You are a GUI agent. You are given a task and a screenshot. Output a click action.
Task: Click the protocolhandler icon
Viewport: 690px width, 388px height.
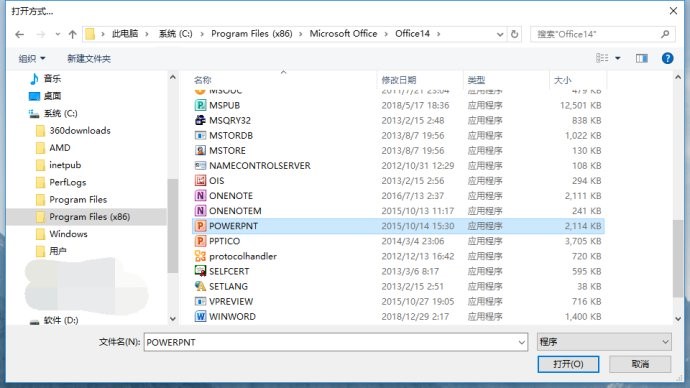[x=200, y=256]
